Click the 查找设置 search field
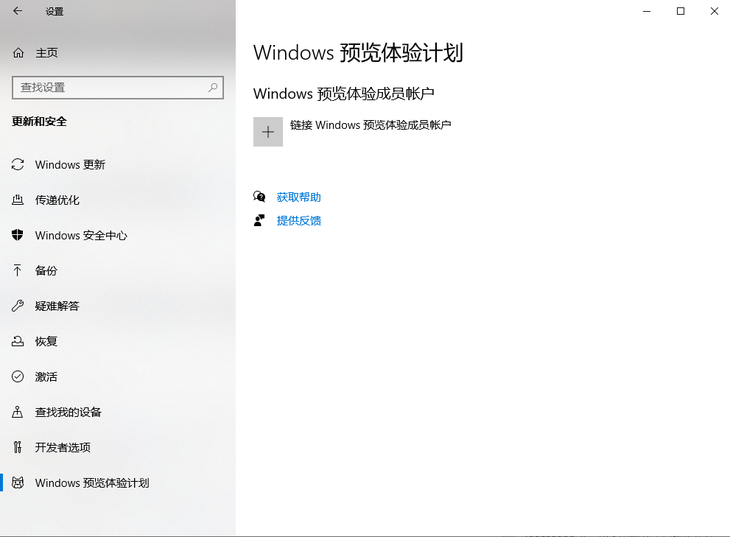The width and height of the screenshot is (730, 537). pyautogui.click(x=118, y=88)
